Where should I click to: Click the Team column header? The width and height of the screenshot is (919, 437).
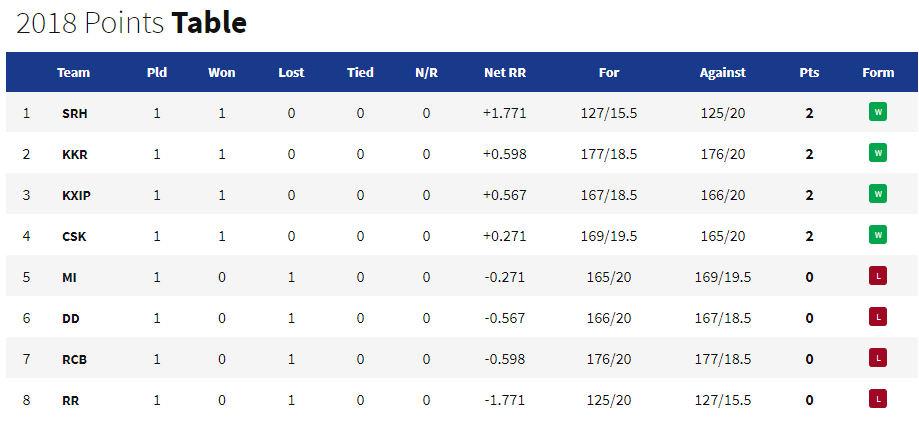pos(74,73)
